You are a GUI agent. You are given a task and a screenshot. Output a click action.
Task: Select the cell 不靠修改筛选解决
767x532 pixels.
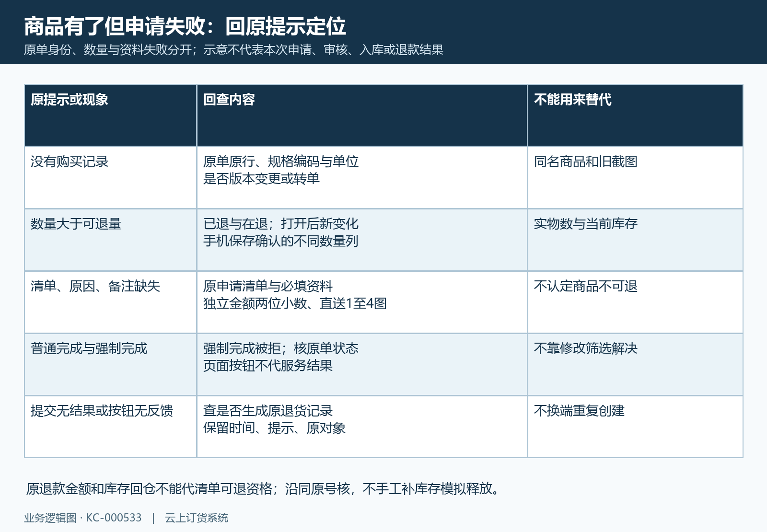point(635,365)
